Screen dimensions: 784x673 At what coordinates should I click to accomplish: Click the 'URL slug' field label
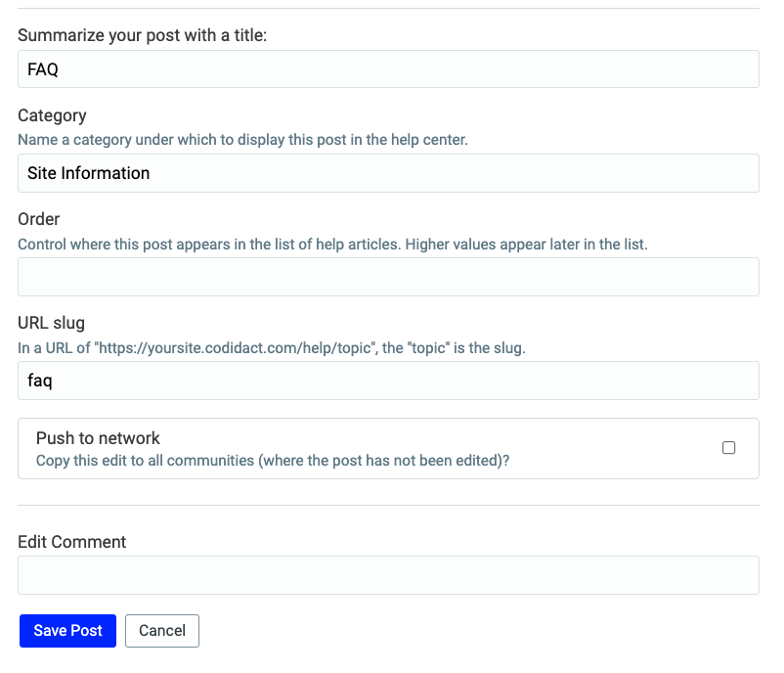pyautogui.click(x=51, y=323)
